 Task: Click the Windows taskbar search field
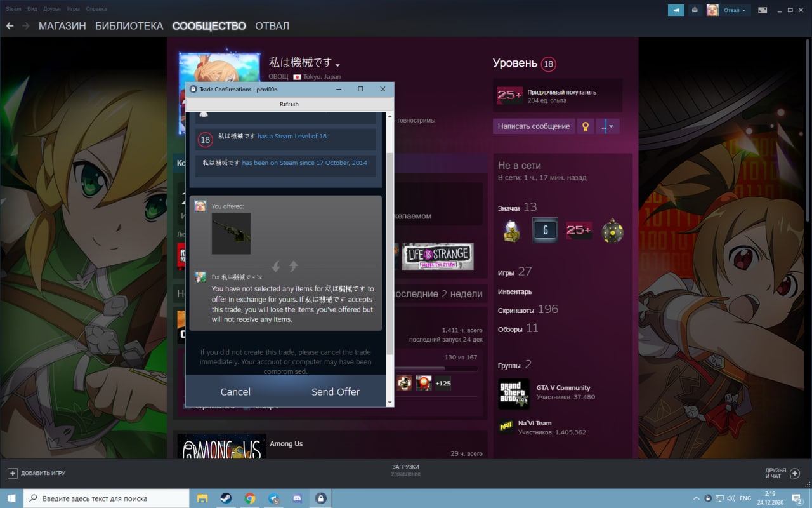point(107,498)
